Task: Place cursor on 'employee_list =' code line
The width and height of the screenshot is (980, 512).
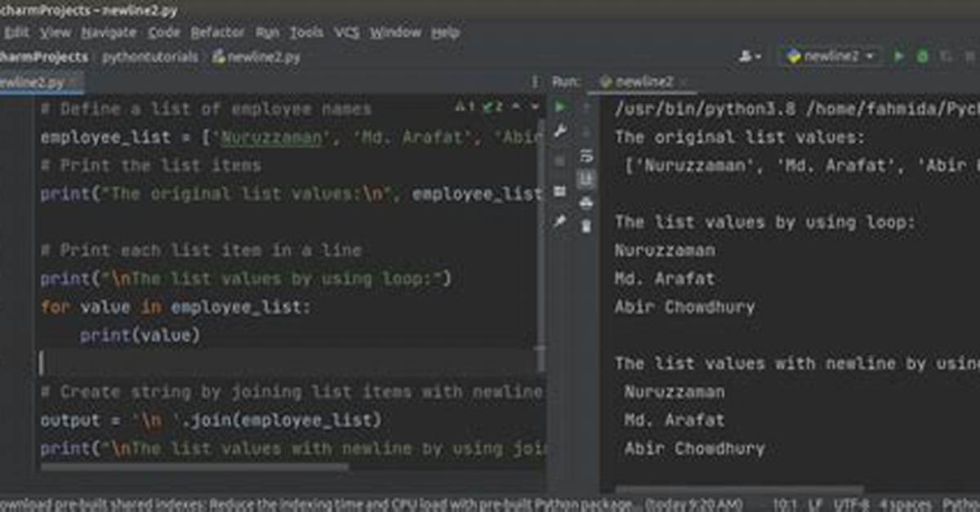Action: click(290, 137)
